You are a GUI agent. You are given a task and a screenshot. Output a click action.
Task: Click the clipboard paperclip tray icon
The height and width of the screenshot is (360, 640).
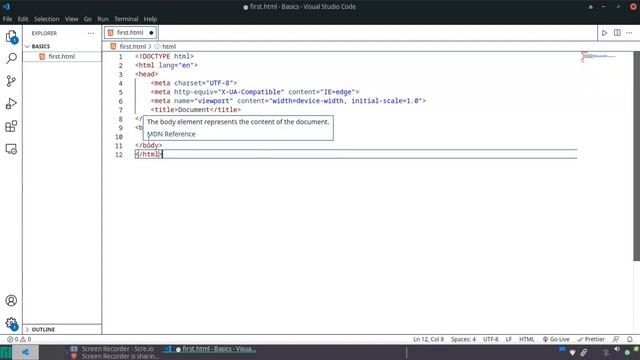(x=584, y=352)
